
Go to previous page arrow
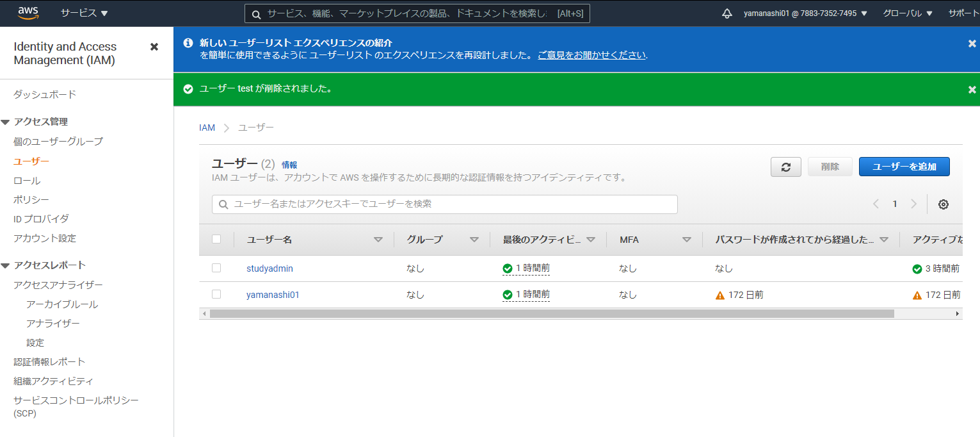coord(876,204)
